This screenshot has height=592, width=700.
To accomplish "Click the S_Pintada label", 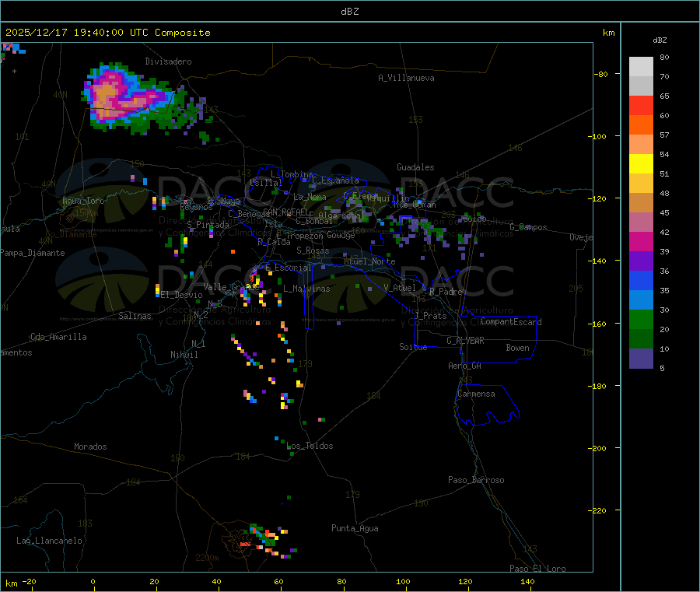I will 208,225.
